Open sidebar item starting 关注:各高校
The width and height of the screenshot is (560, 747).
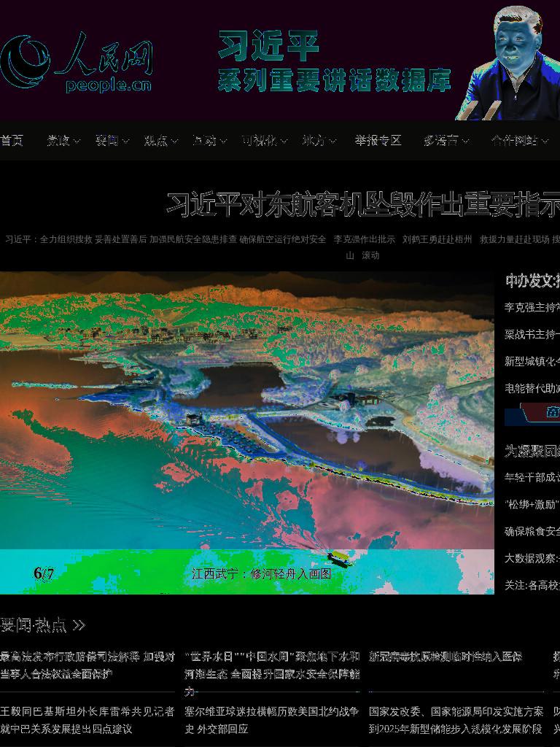(532, 586)
